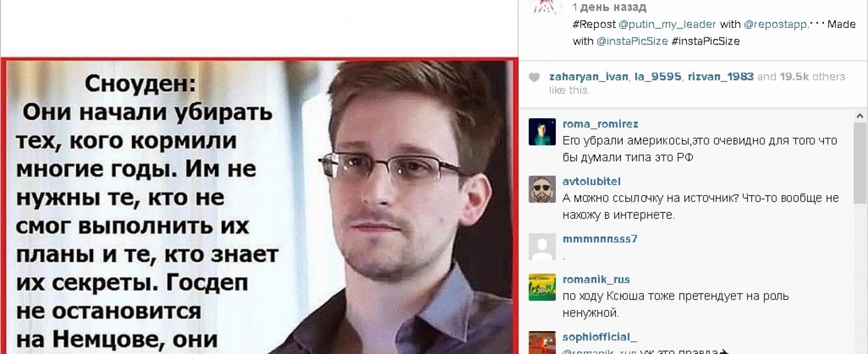
Task: Click the heart like icon
Action: pyautogui.click(x=534, y=77)
